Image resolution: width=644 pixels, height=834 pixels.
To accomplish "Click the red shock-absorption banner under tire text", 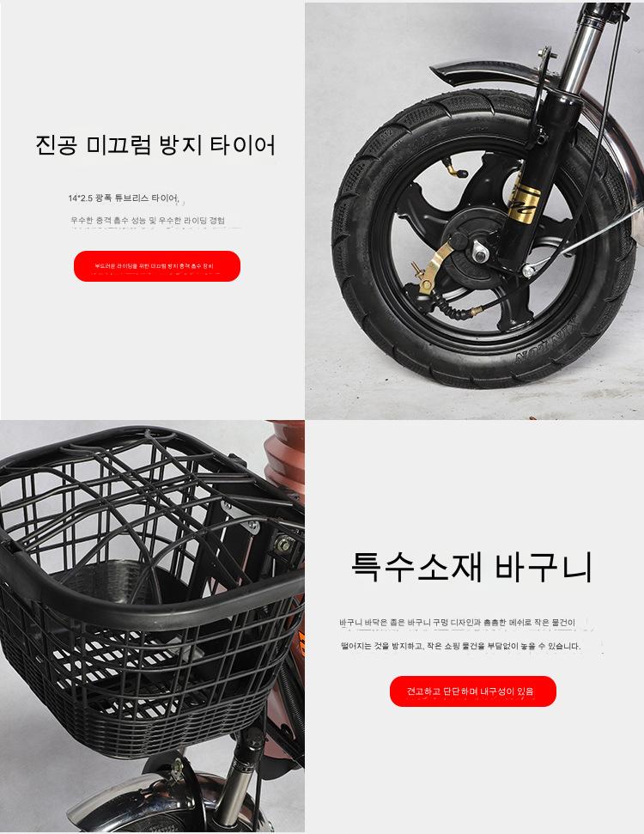I will pos(157,266).
